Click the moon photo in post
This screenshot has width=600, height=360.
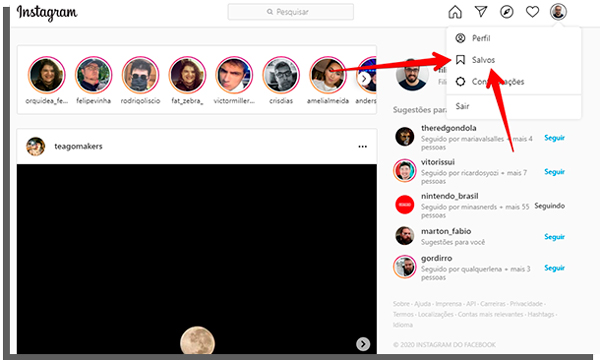pyautogui.click(x=197, y=340)
